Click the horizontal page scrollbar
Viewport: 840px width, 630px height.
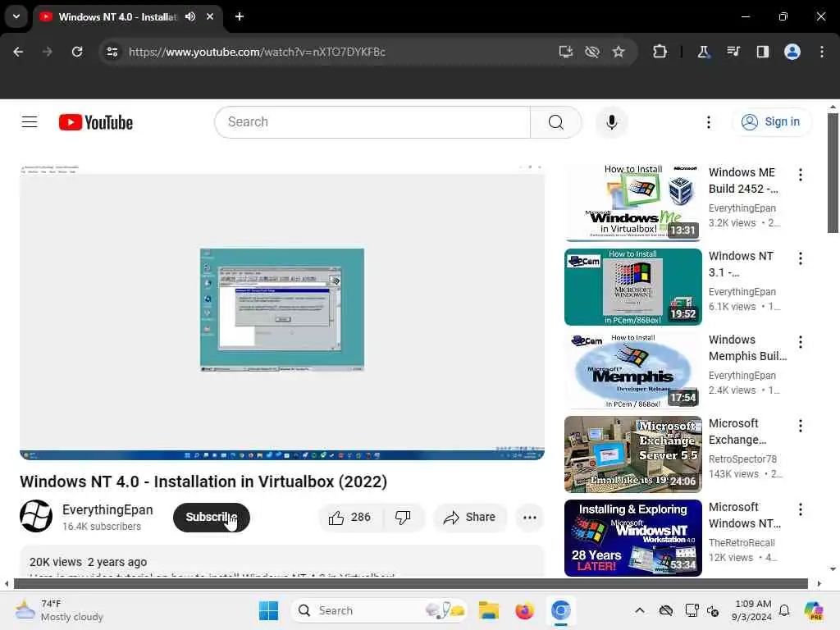pyautogui.click(x=410, y=583)
